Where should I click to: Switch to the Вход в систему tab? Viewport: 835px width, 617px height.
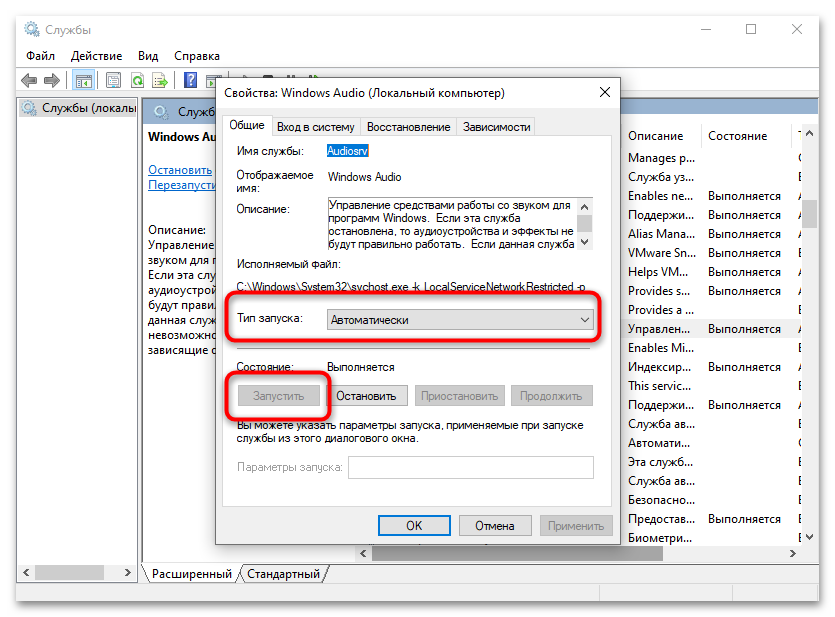[315, 127]
